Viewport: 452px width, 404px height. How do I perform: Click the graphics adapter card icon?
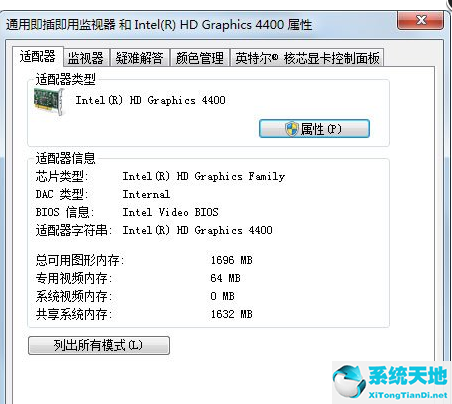pos(49,101)
